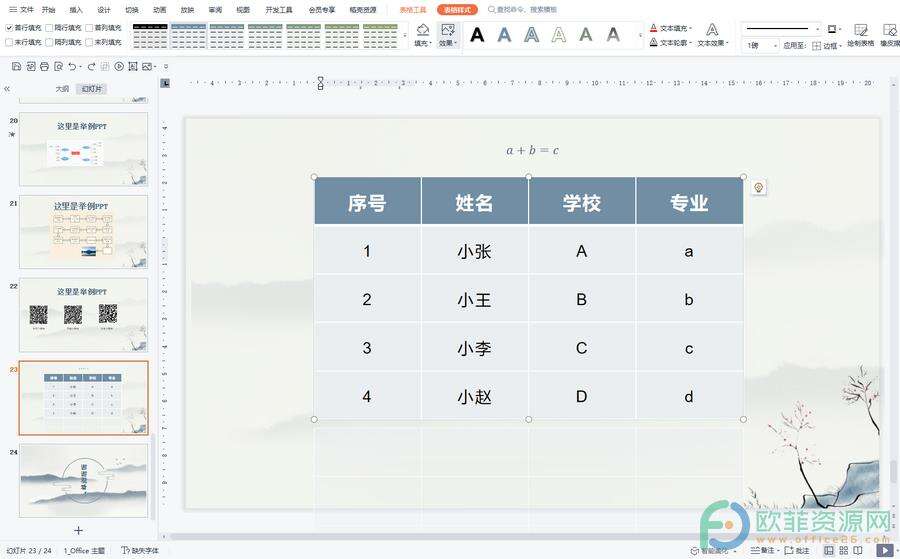Click the 备注 Notes button in status bar
Viewport: 900px width, 559px height.
763,550
